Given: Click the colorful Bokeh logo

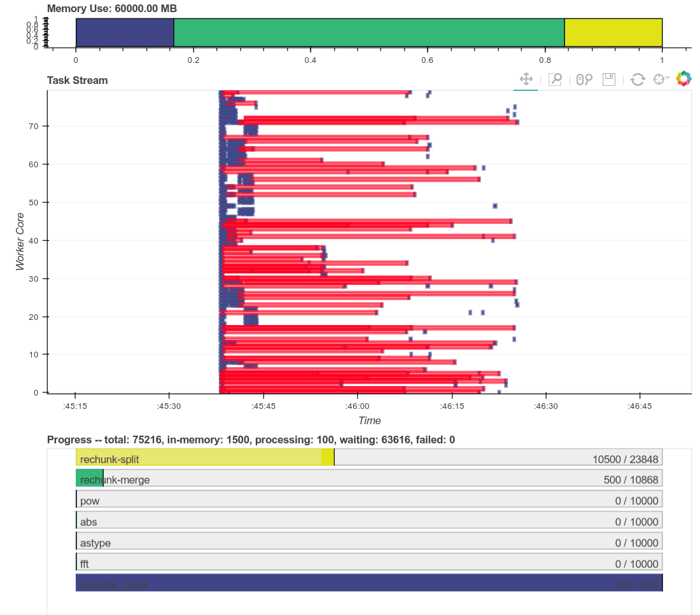Looking at the screenshot, I should click(683, 79).
